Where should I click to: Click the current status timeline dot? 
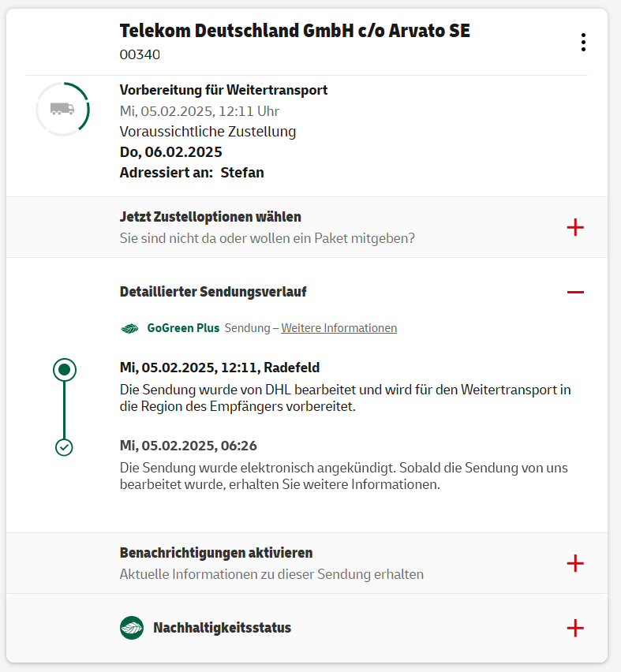point(65,368)
